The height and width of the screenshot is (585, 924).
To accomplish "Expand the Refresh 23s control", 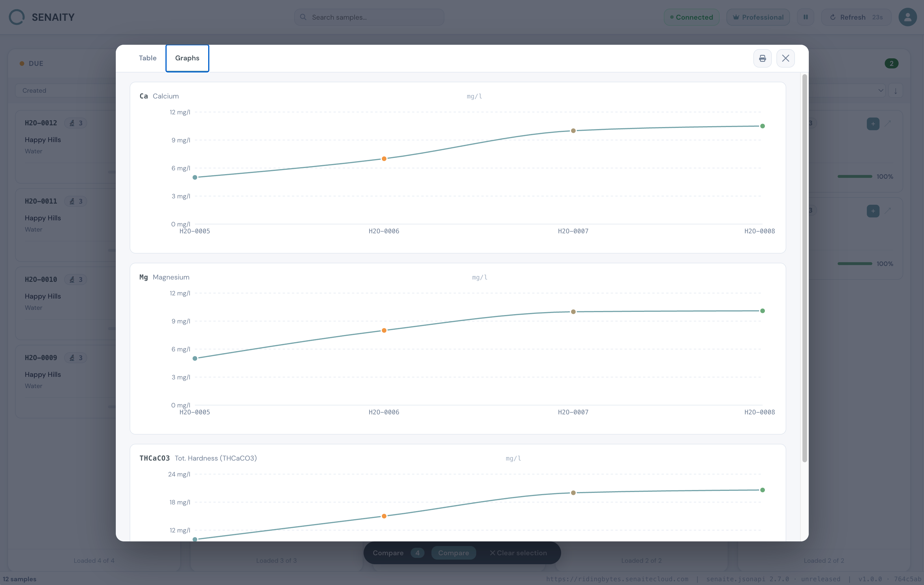I will click(856, 17).
